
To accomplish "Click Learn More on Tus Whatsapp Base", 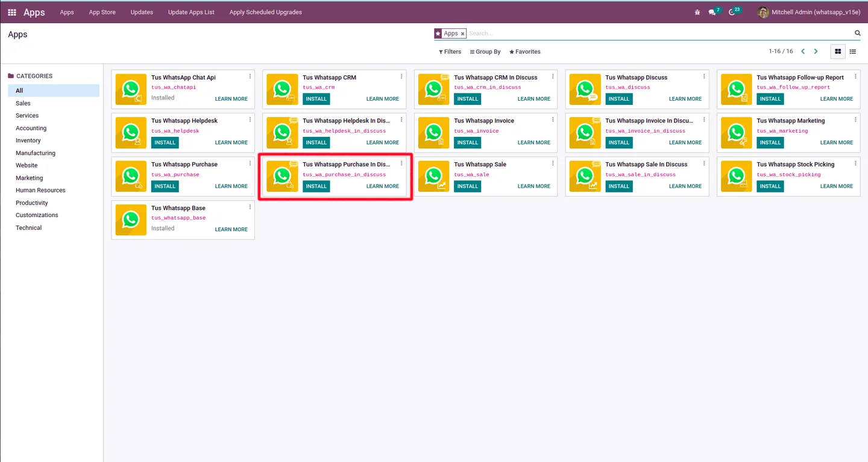I will coord(231,229).
